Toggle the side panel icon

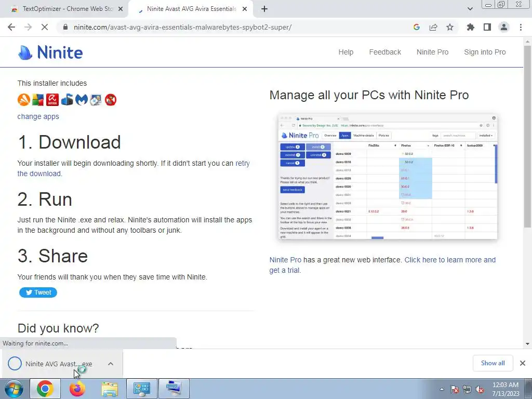pos(487,27)
